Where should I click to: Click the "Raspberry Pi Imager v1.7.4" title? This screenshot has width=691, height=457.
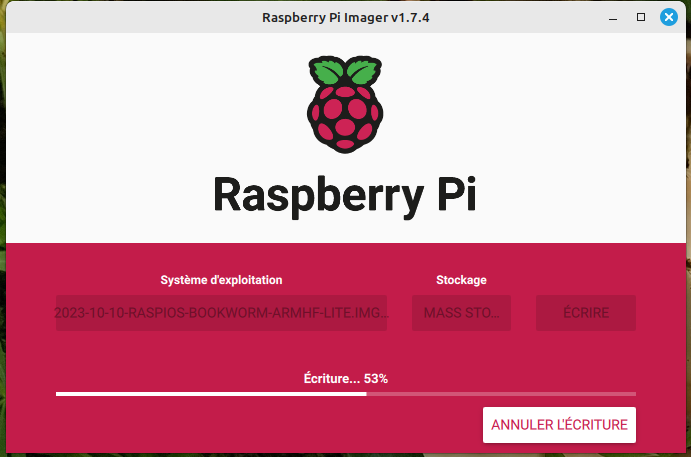coord(346,18)
